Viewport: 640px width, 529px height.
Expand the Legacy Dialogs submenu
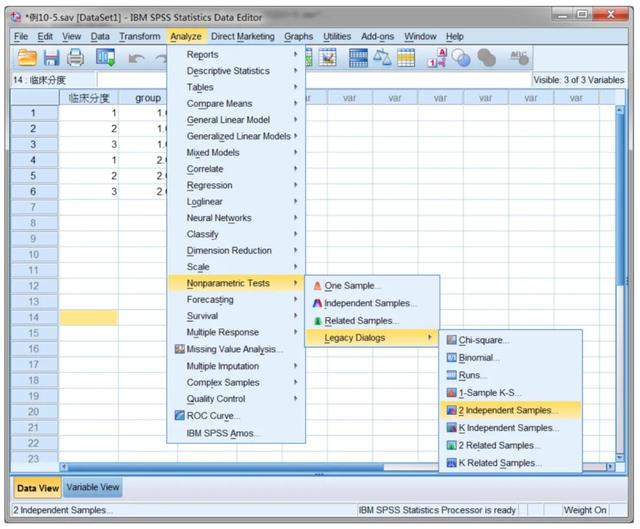tap(371, 338)
